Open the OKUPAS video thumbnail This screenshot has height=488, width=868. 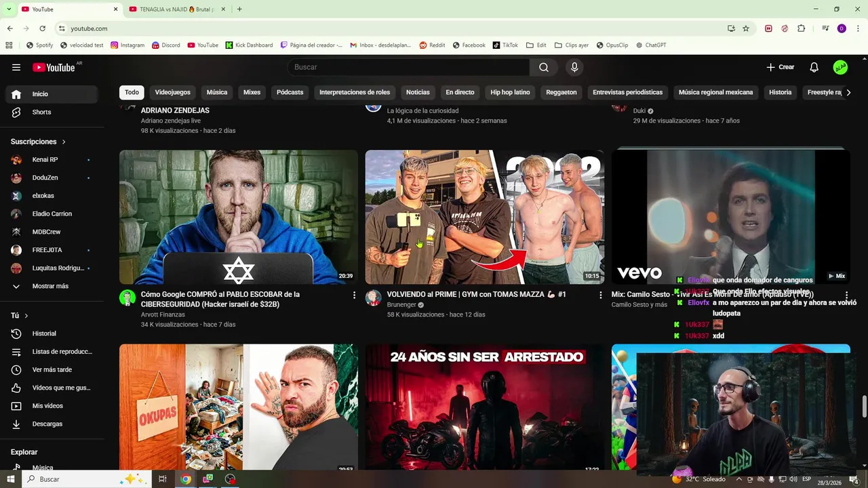pyautogui.click(x=239, y=407)
